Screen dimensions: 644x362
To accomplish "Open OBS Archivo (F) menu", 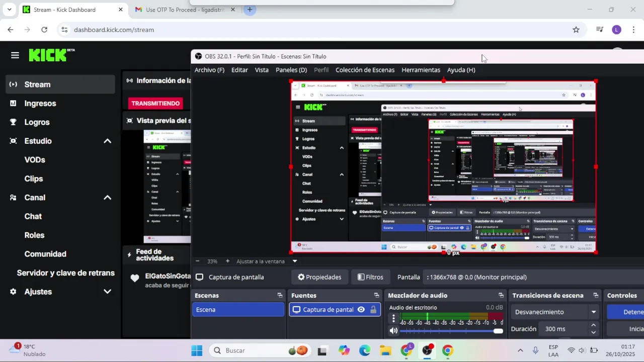I will click(x=209, y=70).
